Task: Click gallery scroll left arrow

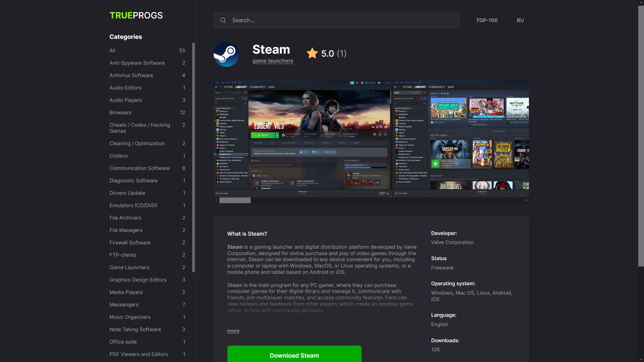Action: [216, 200]
